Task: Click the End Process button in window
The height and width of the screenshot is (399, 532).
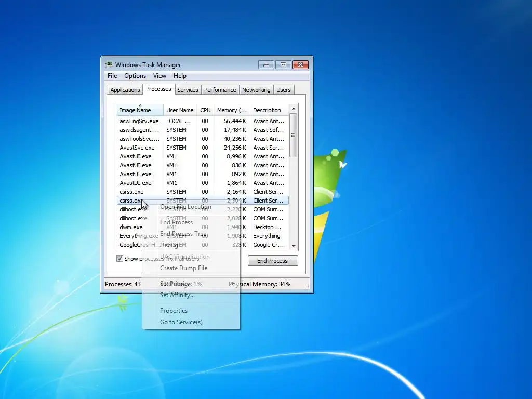Action: pyautogui.click(x=272, y=261)
